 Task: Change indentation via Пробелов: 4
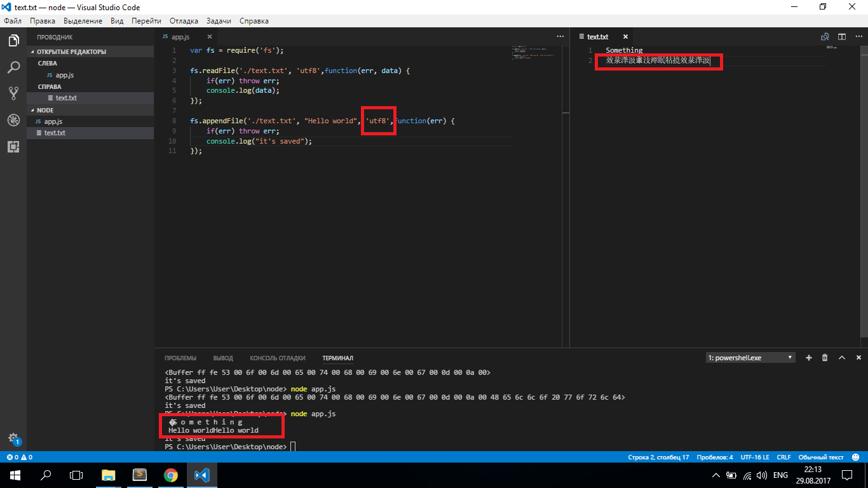point(714,457)
